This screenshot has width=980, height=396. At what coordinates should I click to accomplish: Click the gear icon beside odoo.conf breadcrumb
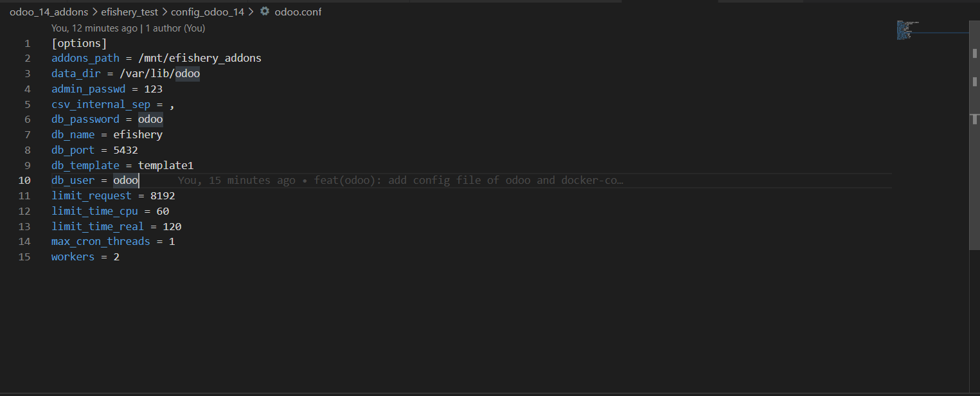click(x=264, y=11)
